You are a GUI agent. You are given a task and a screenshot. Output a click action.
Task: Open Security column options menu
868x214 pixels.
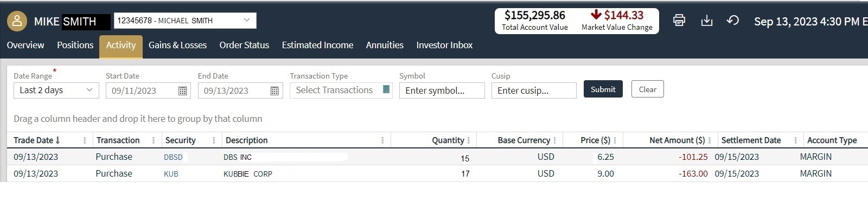tap(214, 140)
